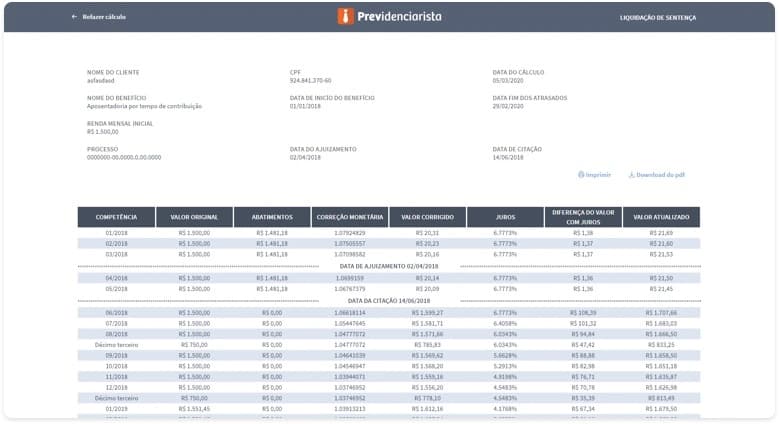Select the Valor Original column header

point(194,217)
